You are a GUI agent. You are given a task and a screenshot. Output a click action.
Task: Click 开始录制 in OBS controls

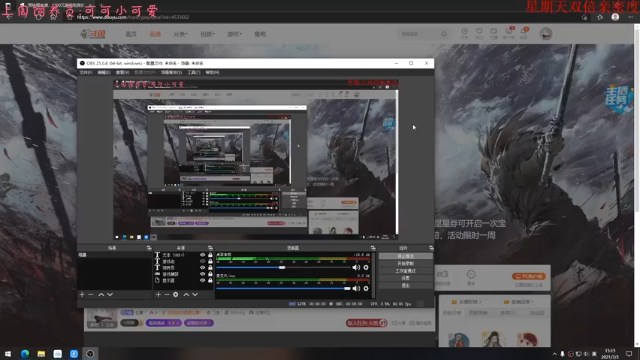coord(405,263)
